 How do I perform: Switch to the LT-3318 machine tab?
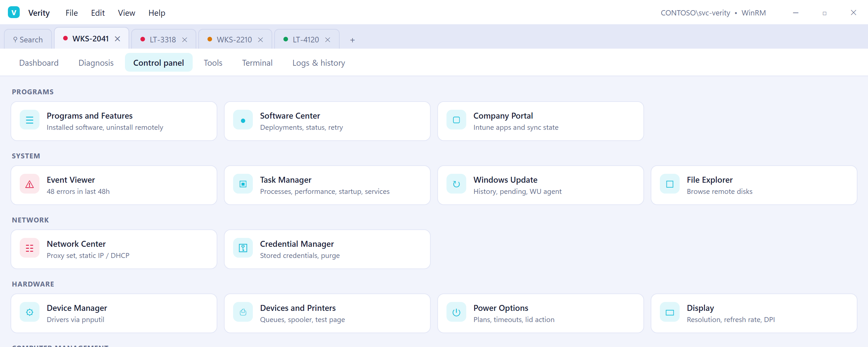(x=163, y=39)
